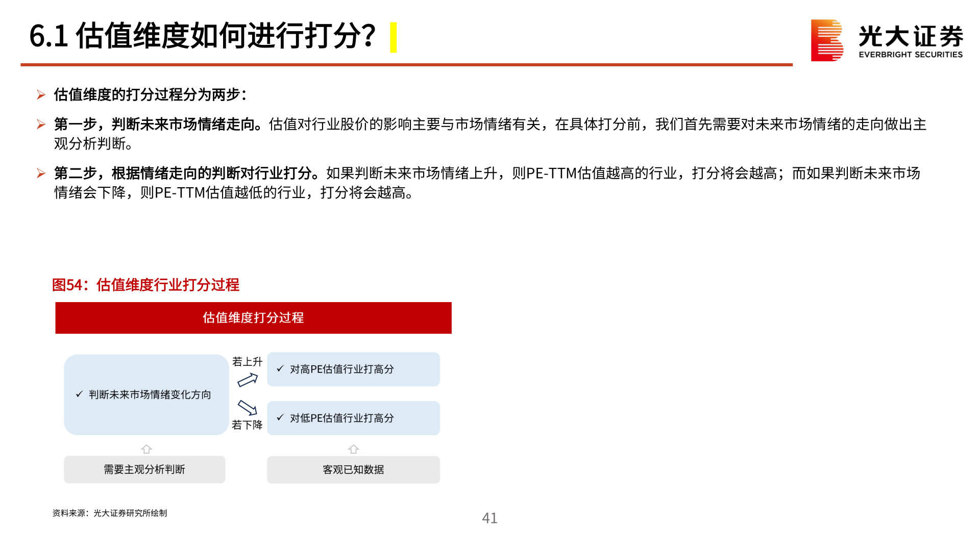Click the triangle bullet beside 第二步
Image resolution: width=980 pixels, height=551 pixels.
[41, 173]
